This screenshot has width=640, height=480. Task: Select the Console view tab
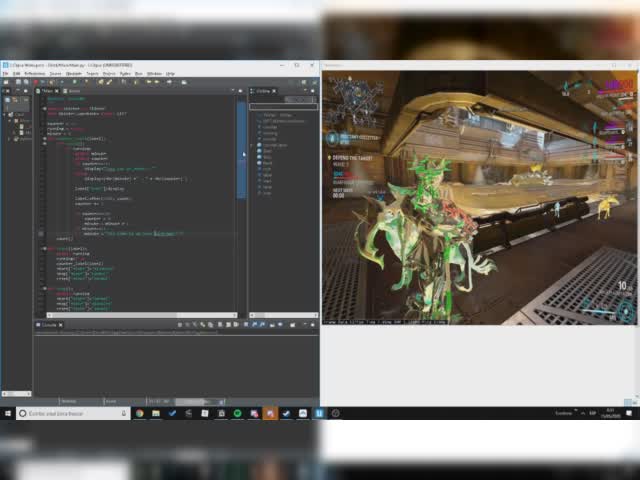[49, 325]
